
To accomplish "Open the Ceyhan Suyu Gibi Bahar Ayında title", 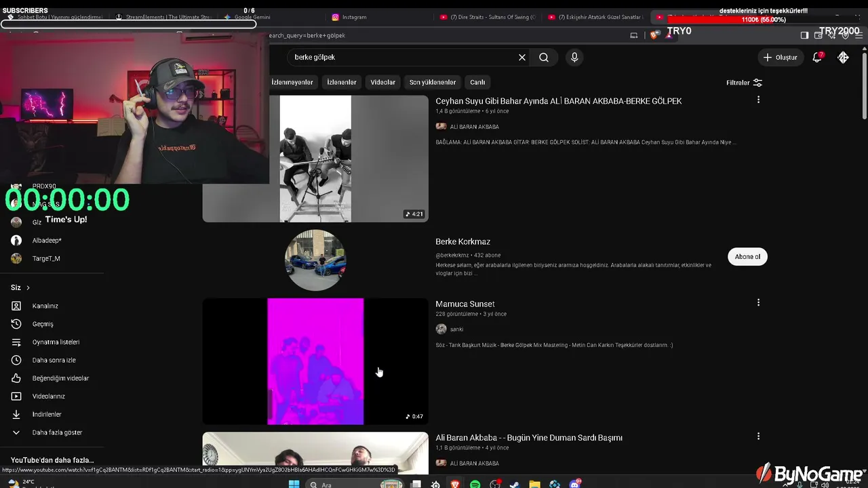I will 559,101.
